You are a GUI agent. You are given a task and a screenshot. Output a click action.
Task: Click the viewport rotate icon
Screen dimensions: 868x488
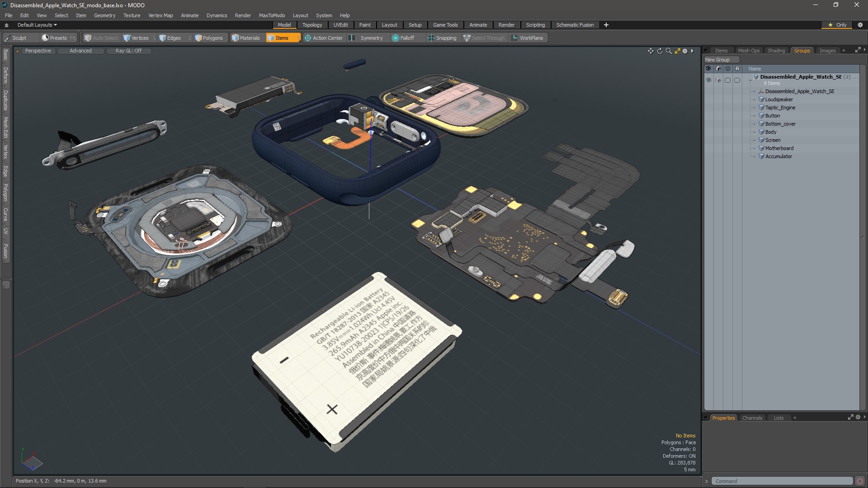point(660,51)
